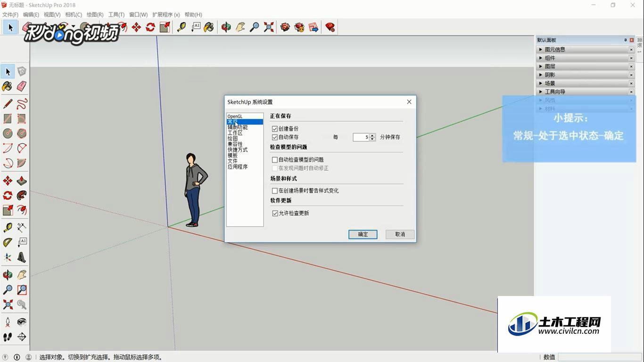This screenshot has width=644, height=362.
Task: Expand the 场景 panel
Action: (x=586, y=83)
